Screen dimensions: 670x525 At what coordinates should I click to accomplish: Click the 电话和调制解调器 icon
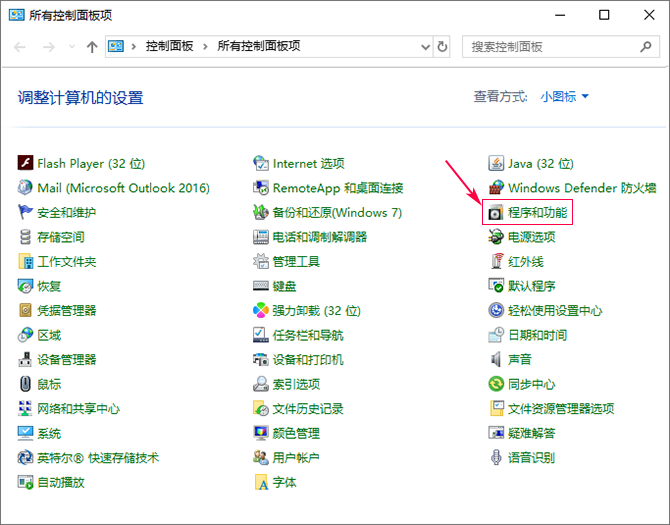tap(261, 237)
